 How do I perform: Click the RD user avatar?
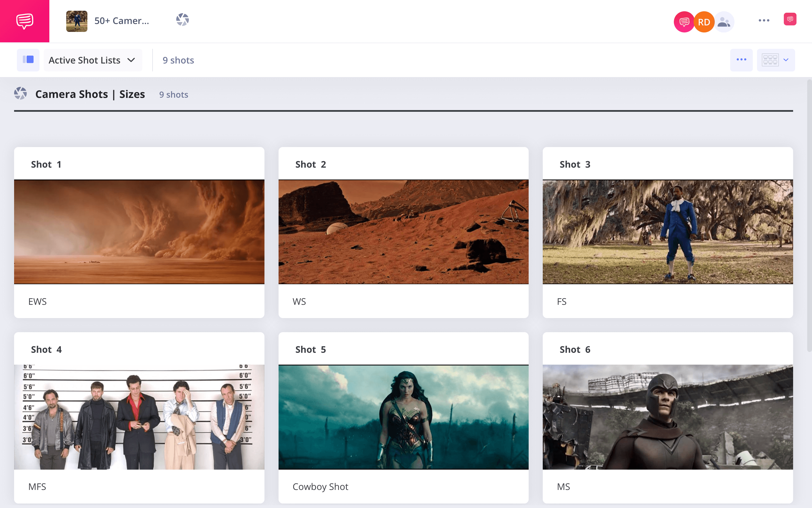pos(704,22)
